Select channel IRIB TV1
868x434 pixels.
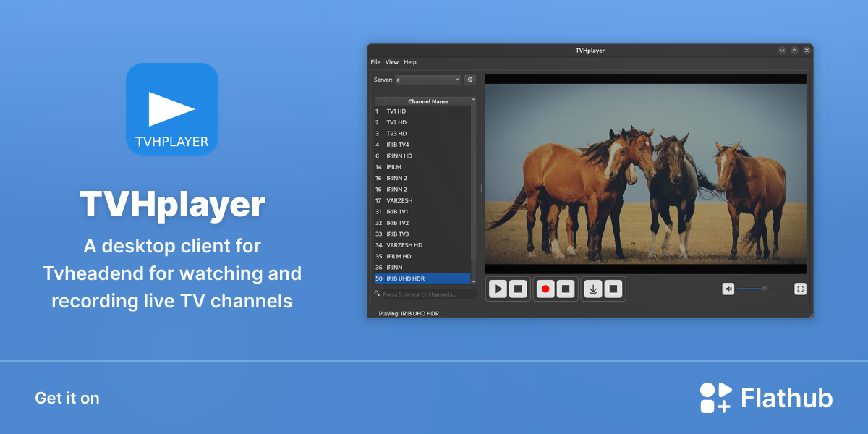pos(422,212)
